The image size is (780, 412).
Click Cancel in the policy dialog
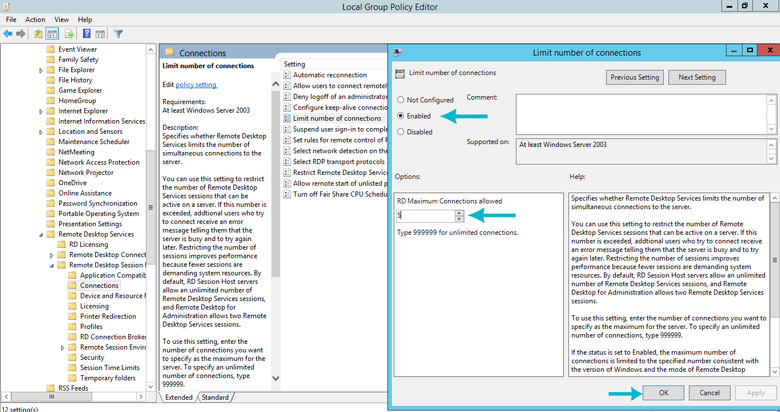pos(709,393)
